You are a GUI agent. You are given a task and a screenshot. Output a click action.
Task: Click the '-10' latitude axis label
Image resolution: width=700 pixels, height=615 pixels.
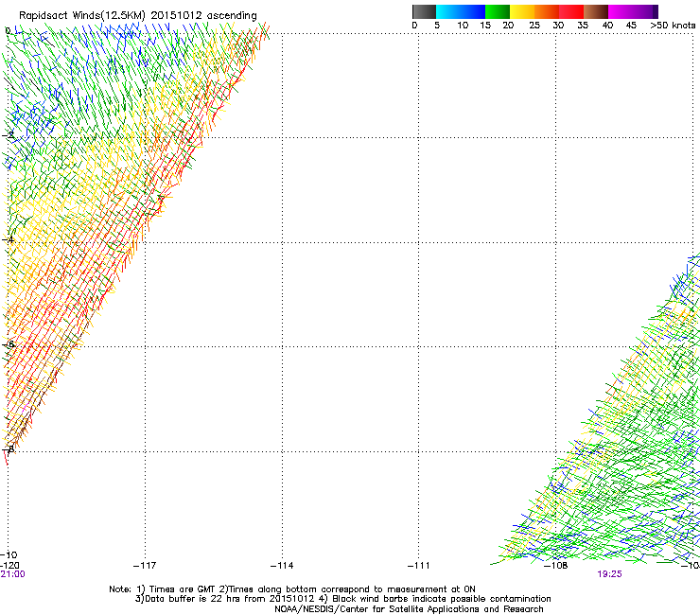coord(9,554)
